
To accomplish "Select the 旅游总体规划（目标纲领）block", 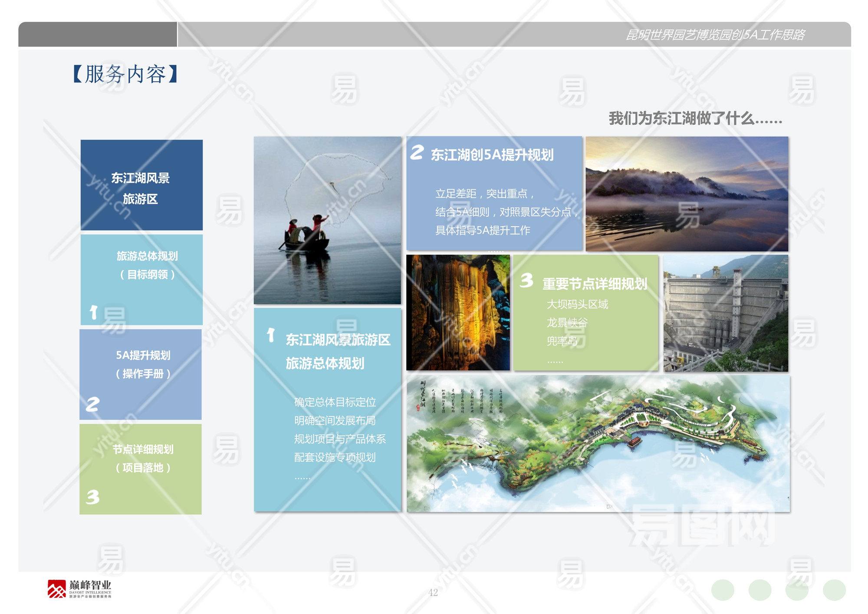I will pyautogui.click(x=141, y=280).
